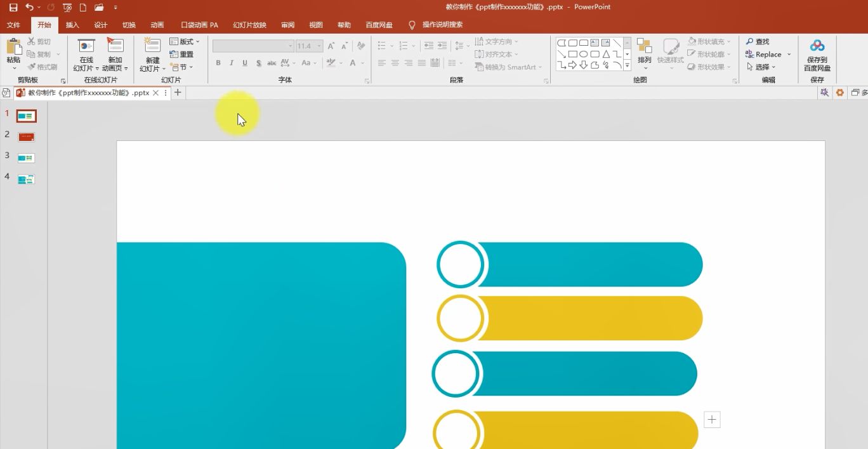The width and height of the screenshot is (868, 449).
Task: Reset slide with 重置
Action: (x=182, y=54)
